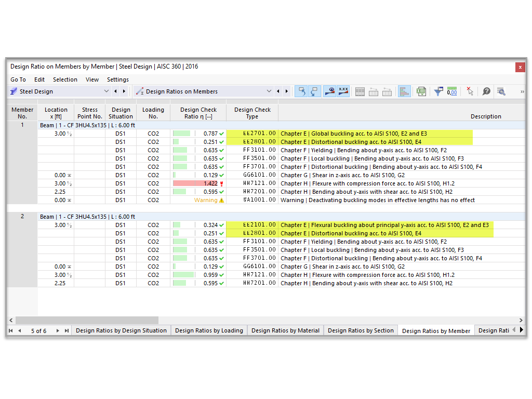Toggle the result diagram eye icon
The height and width of the screenshot is (399, 532).
(x=329, y=91)
